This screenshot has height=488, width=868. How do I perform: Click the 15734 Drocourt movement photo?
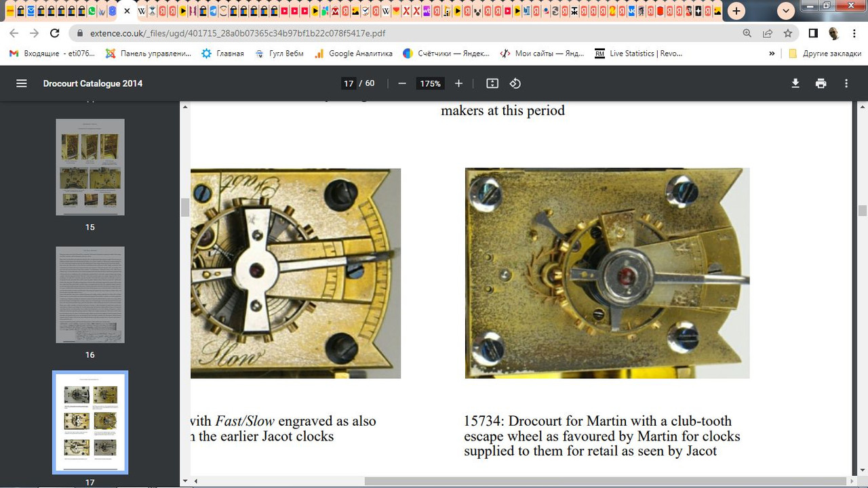[x=607, y=273]
